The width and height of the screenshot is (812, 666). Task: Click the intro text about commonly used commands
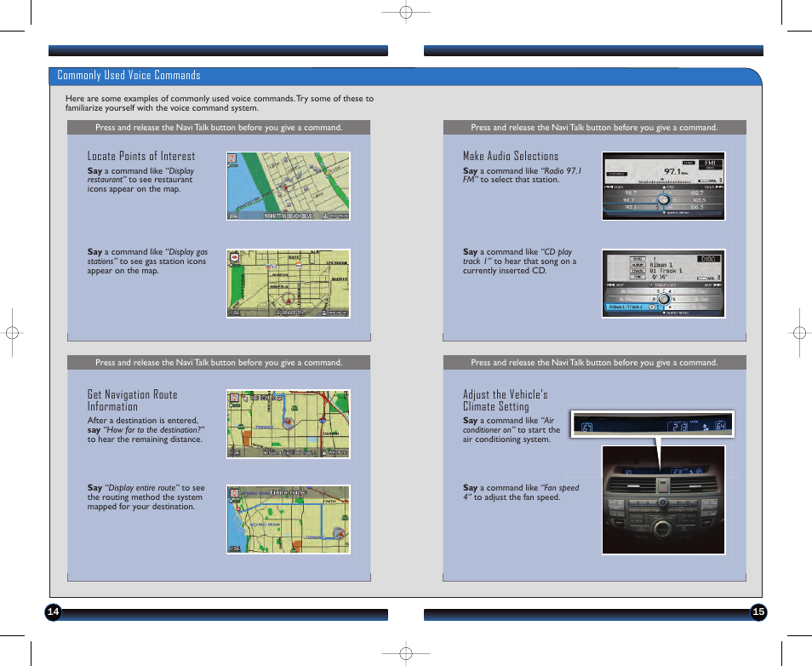click(x=220, y=103)
